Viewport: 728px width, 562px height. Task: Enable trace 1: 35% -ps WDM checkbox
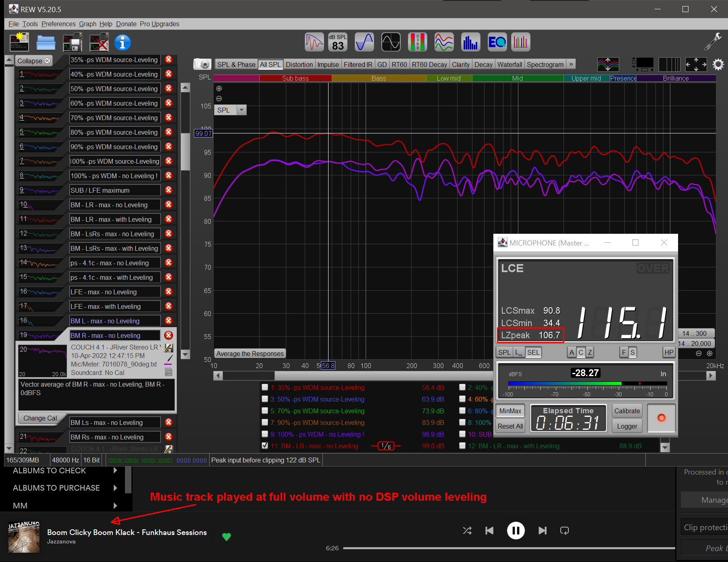(x=265, y=387)
